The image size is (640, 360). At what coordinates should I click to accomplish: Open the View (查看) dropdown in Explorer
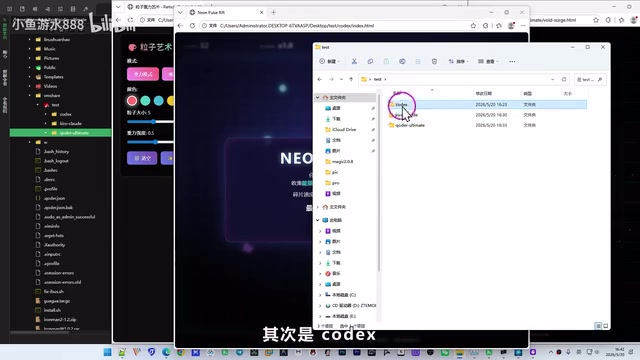pyautogui.click(x=488, y=61)
